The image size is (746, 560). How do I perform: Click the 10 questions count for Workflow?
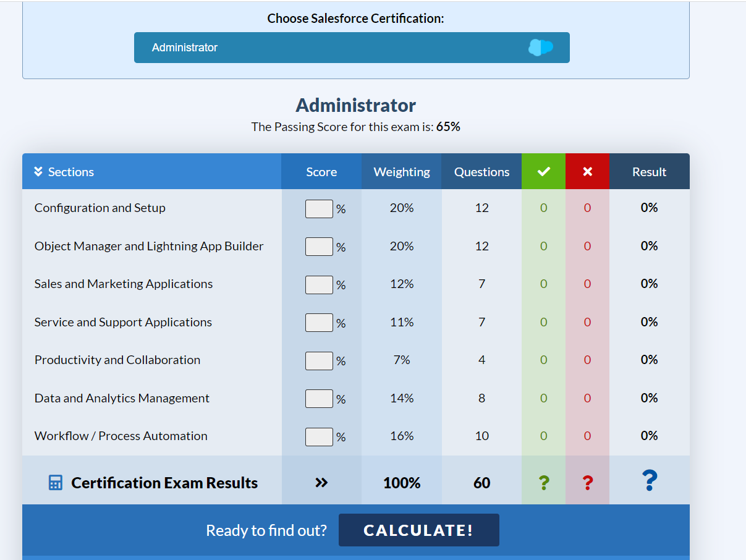click(x=482, y=436)
